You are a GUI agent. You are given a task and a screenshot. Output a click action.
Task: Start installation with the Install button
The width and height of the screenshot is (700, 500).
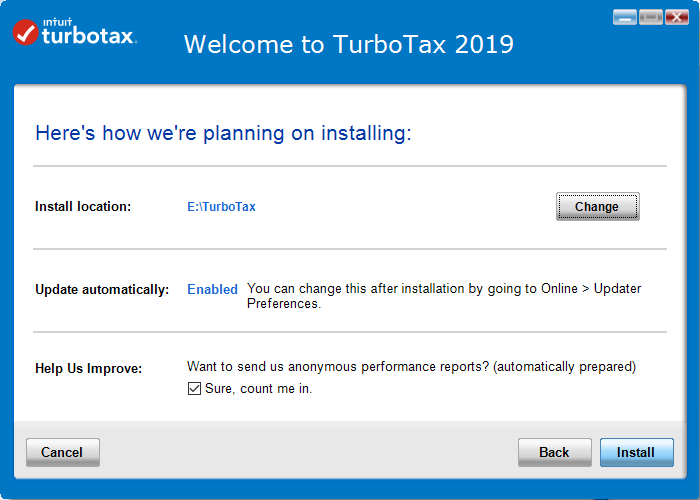(636, 452)
